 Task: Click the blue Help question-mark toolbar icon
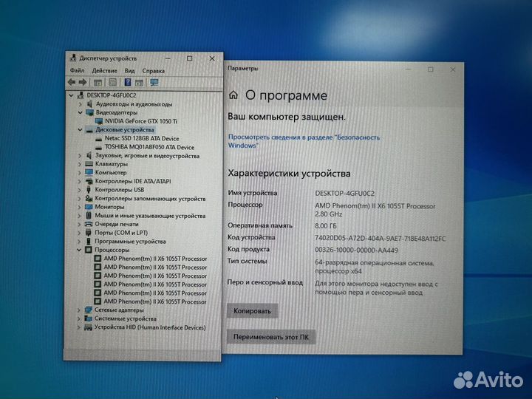click(x=128, y=82)
